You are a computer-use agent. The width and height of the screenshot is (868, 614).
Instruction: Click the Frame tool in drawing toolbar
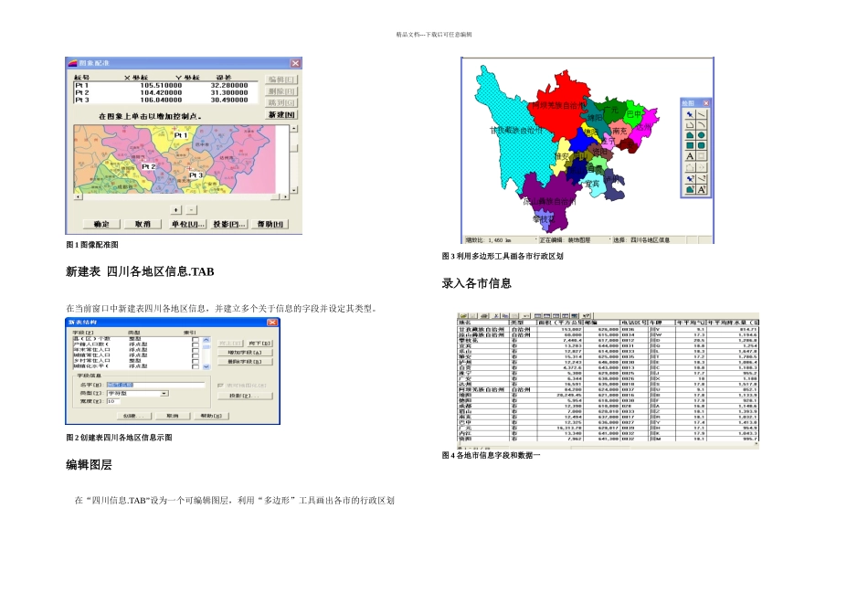coord(702,156)
